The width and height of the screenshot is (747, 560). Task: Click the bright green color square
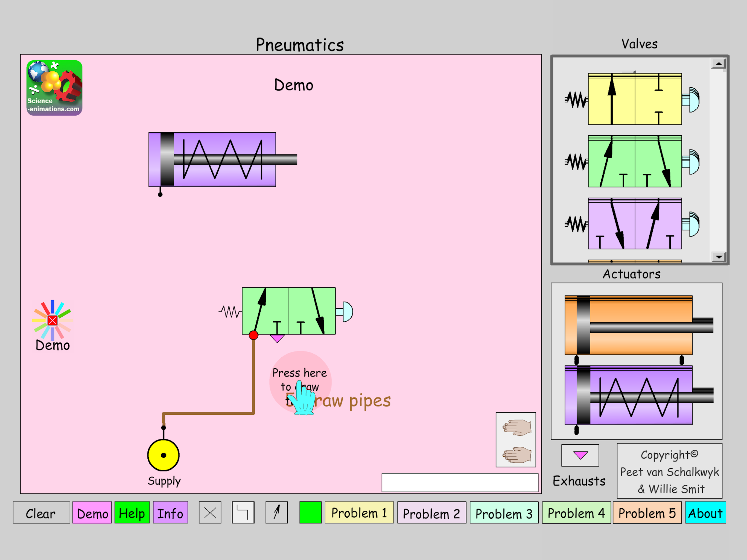tap(310, 513)
